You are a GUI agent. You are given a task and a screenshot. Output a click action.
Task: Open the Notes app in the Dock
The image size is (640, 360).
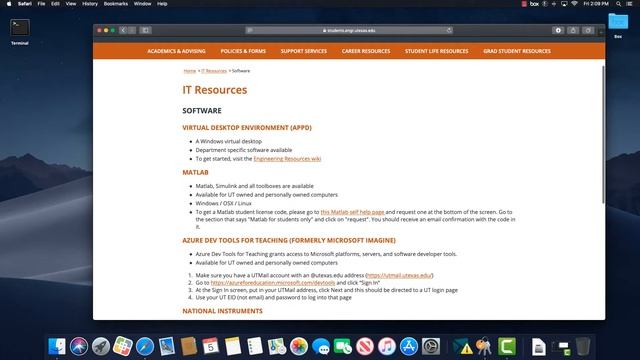[233, 347]
